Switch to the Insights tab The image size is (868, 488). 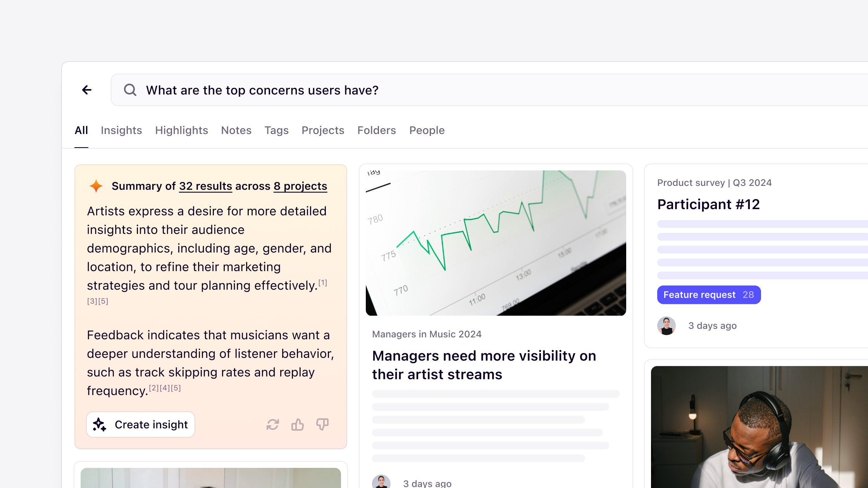pyautogui.click(x=121, y=130)
